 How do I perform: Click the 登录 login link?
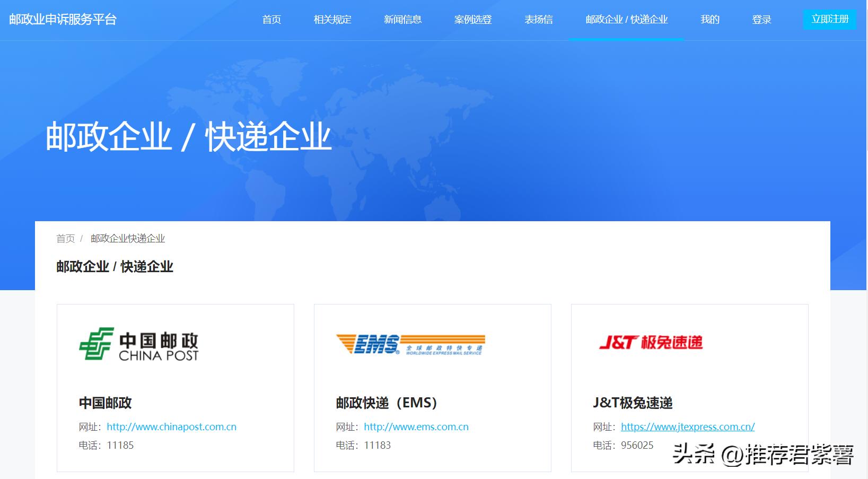[x=761, y=20]
